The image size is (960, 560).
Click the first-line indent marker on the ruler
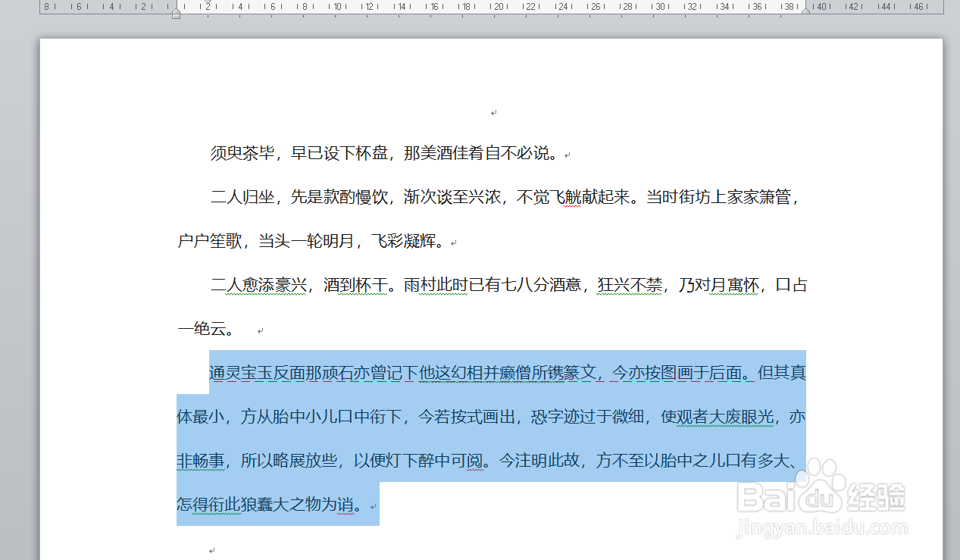208,3
